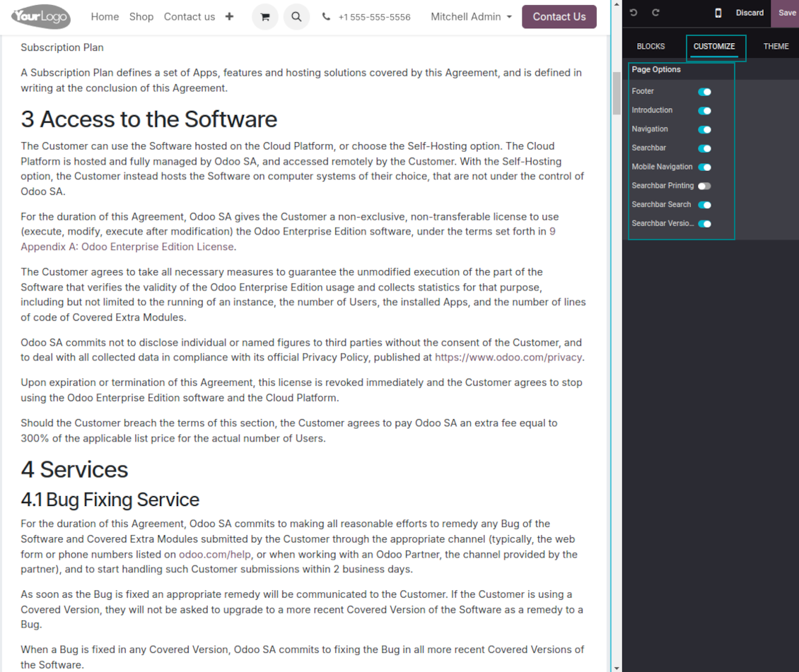The width and height of the screenshot is (799, 672).
Task: Click the shopping cart icon
Action: click(265, 17)
